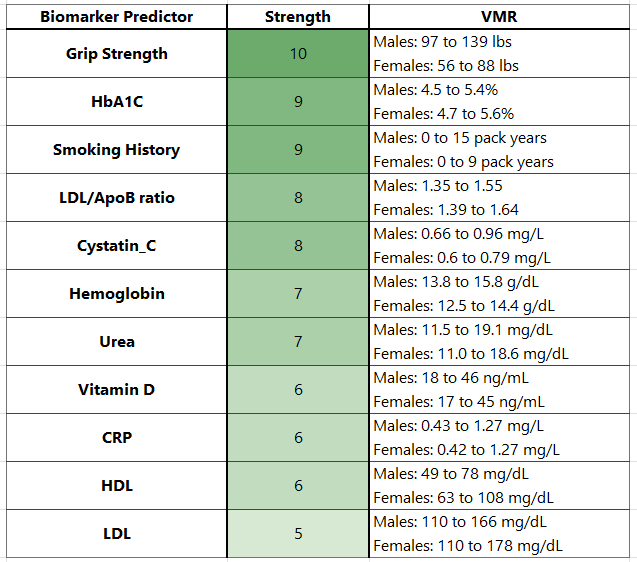Select the Strength column header
The image size is (637, 562).
pyautogui.click(x=298, y=17)
